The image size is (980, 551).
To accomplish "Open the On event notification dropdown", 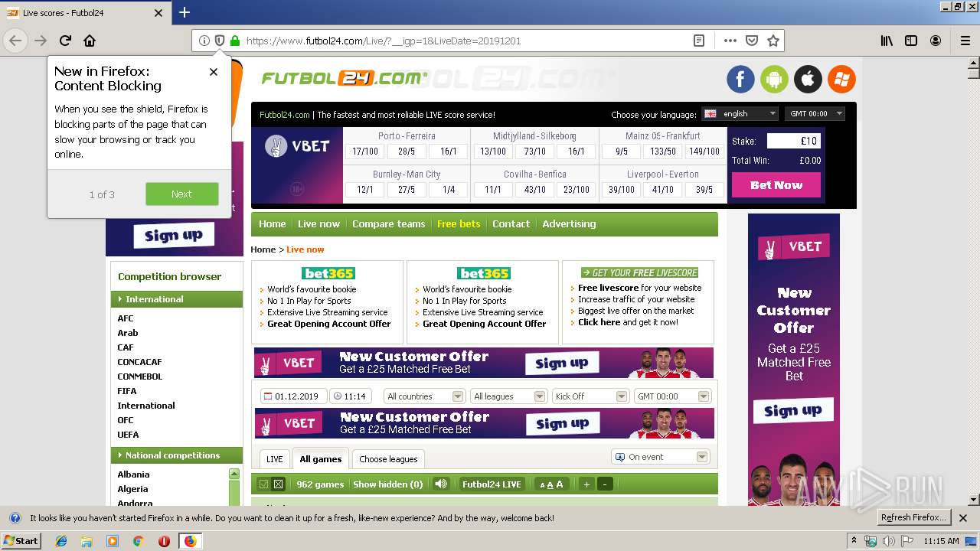I will coord(661,457).
